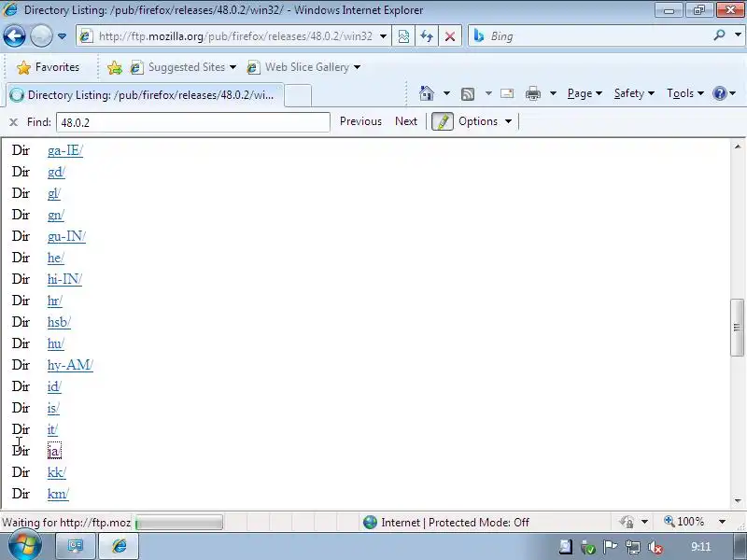
Task: Open the gn/ directory link
Action: 56,215
